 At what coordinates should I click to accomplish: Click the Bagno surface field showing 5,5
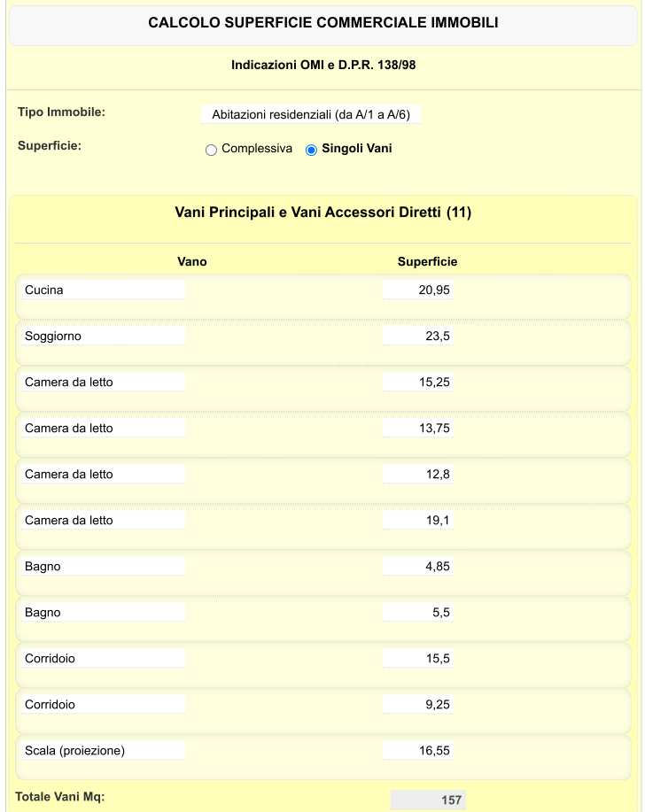click(x=417, y=612)
